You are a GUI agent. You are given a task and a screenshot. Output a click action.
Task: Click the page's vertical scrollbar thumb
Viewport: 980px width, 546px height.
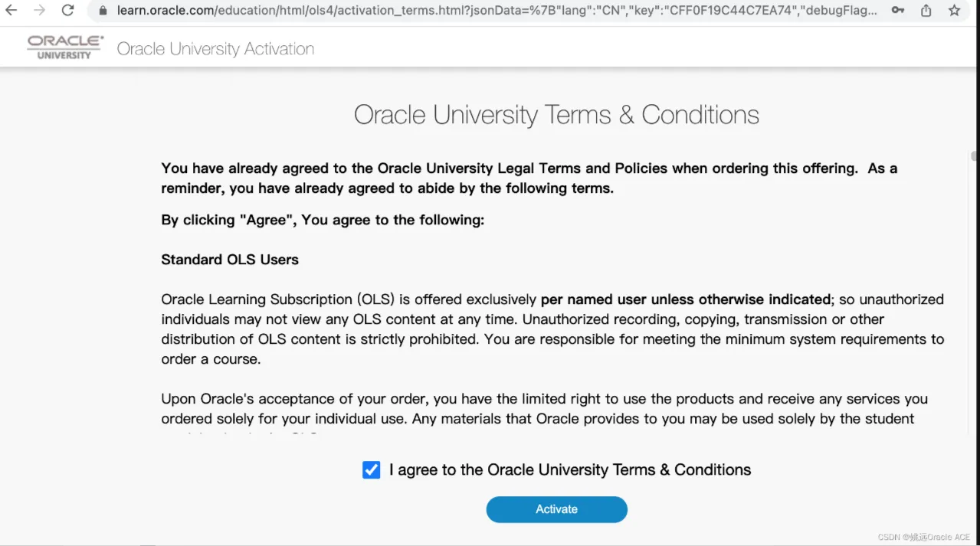974,156
